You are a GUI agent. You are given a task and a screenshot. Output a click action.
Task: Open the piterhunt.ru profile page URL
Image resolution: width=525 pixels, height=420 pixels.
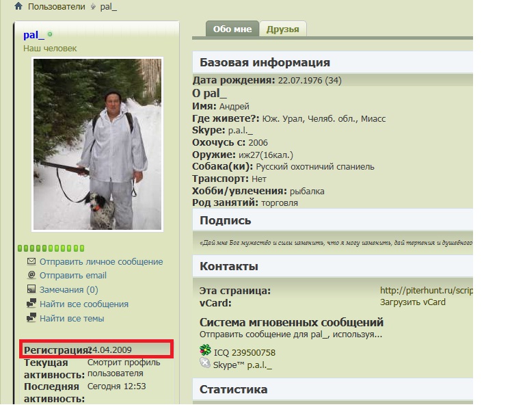pos(426,291)
